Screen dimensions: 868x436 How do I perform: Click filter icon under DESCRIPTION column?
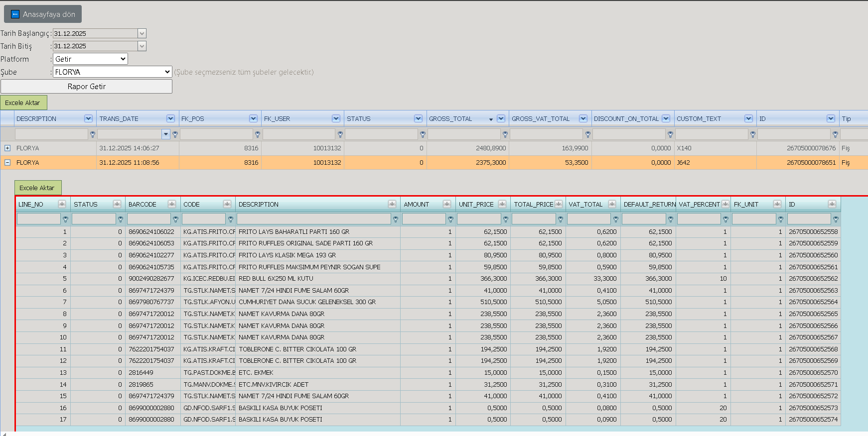tap(92, 134)
